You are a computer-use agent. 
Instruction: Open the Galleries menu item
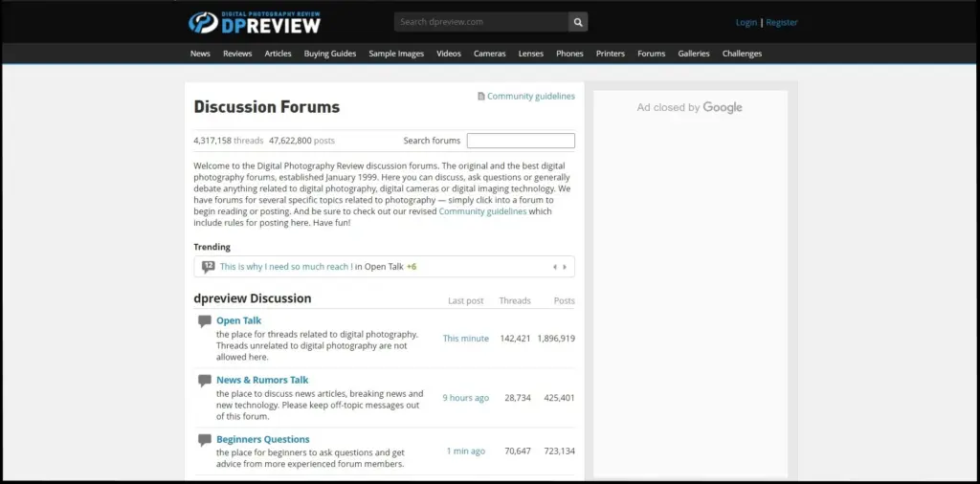[x=694, y=54]
